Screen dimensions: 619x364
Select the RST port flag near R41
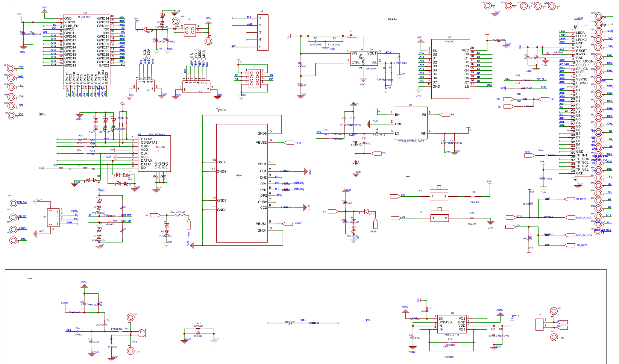[544, 99]
